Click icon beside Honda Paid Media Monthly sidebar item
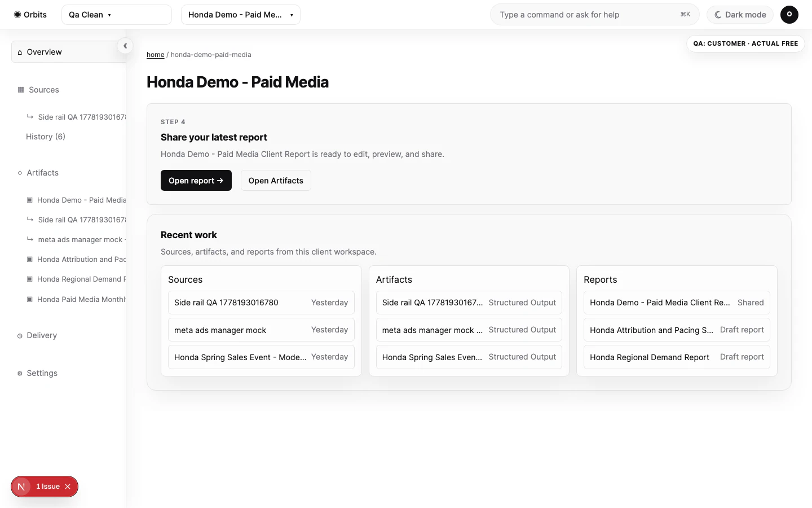The height and width of the screenshot is (508, 812). (x=30, y=299)
